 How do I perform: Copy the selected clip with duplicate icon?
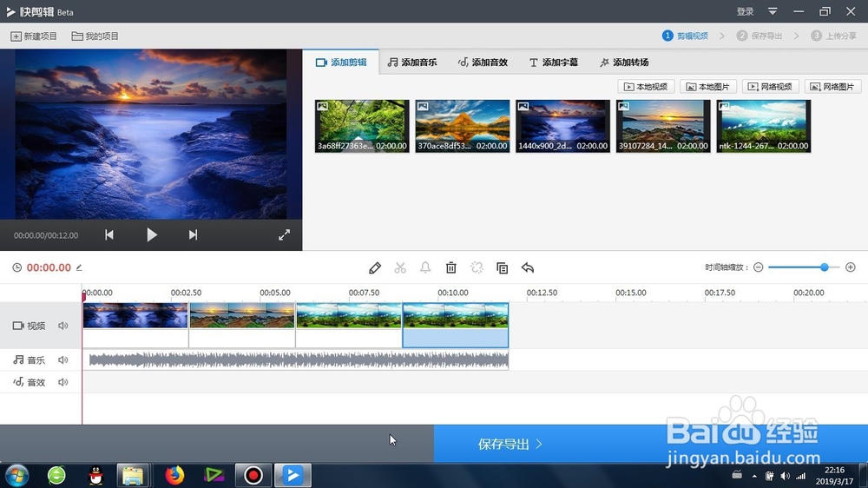click(502, 268)
